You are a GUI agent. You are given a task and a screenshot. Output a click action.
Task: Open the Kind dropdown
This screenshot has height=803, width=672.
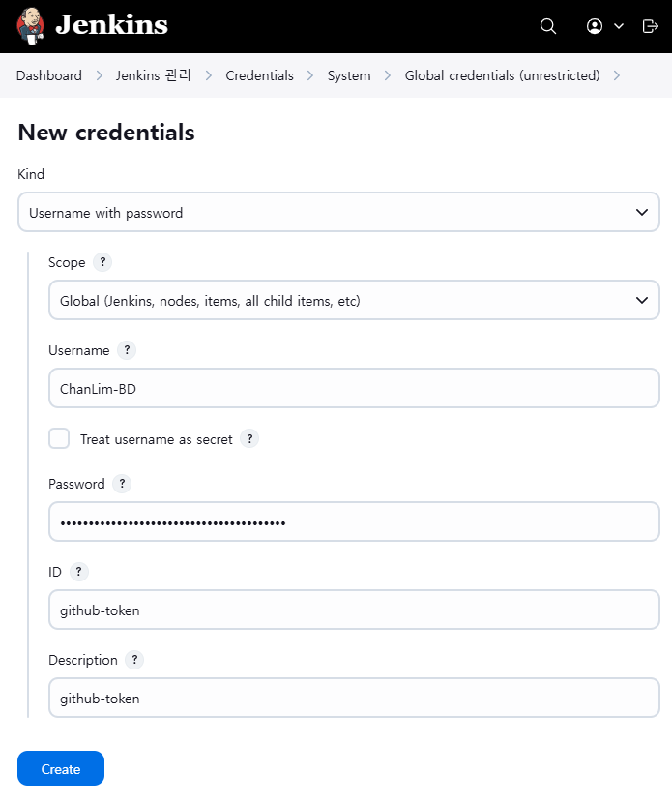click(338, 213)
